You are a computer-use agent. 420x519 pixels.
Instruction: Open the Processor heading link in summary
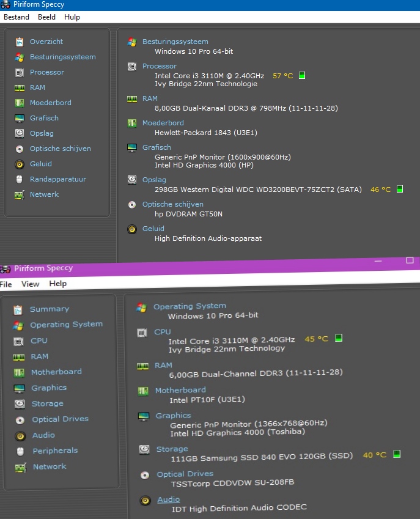pyautogui.click(x=160, y=66)
